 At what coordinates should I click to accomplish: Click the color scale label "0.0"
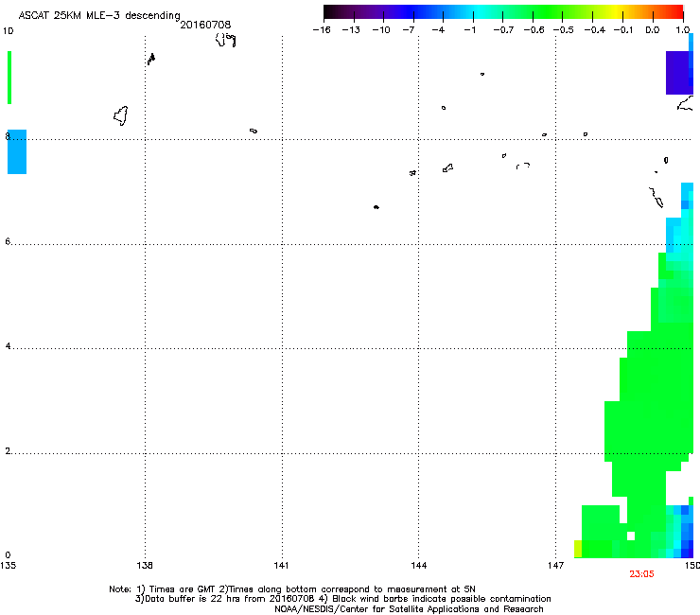[653, 30]
